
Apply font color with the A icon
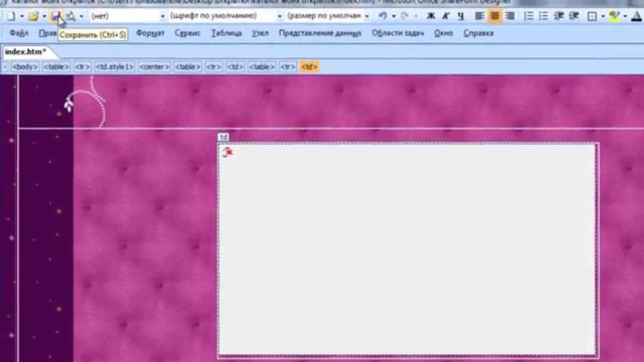point(637,16)
